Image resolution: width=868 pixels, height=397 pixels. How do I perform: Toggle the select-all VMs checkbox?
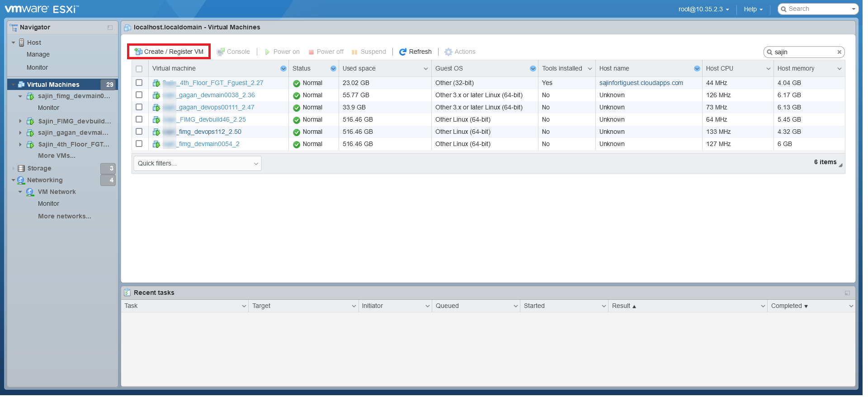pyautogui.click(x=139, y=69)
